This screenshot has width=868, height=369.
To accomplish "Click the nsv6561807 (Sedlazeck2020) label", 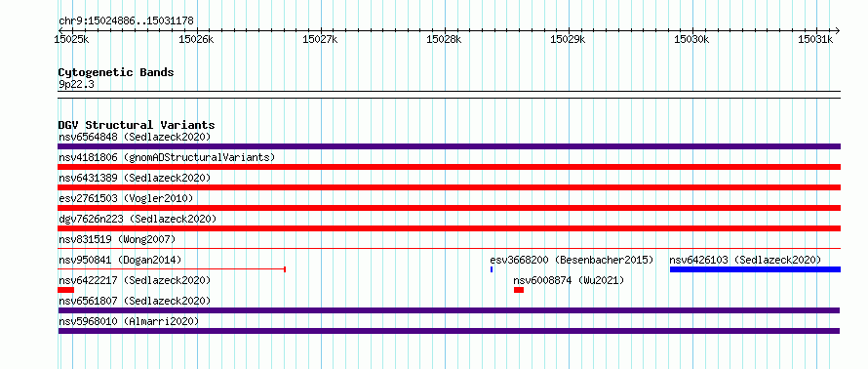I will click(x=135, y=301).
